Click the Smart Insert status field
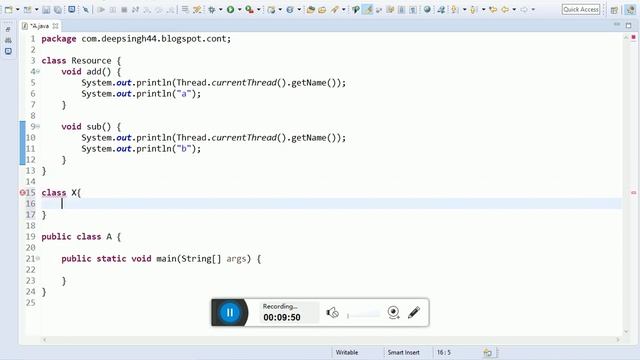 pyautogui.click(x=404, y=352)
